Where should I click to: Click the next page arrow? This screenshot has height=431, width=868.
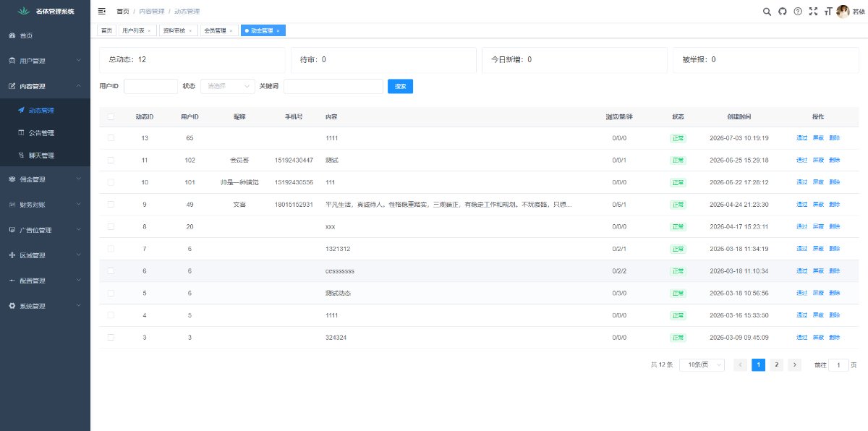(794, 365)
